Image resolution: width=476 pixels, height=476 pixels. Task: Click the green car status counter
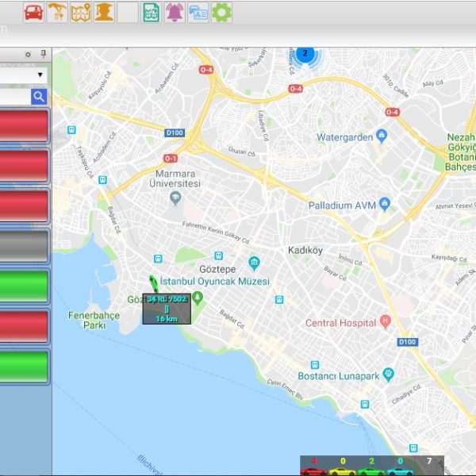tap(371, 466)
